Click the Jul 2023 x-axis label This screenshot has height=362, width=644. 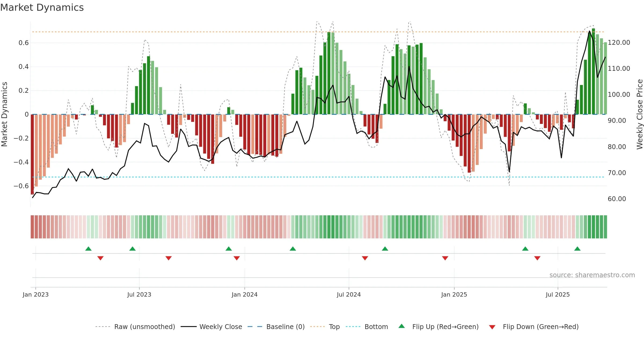pos(139,294)
